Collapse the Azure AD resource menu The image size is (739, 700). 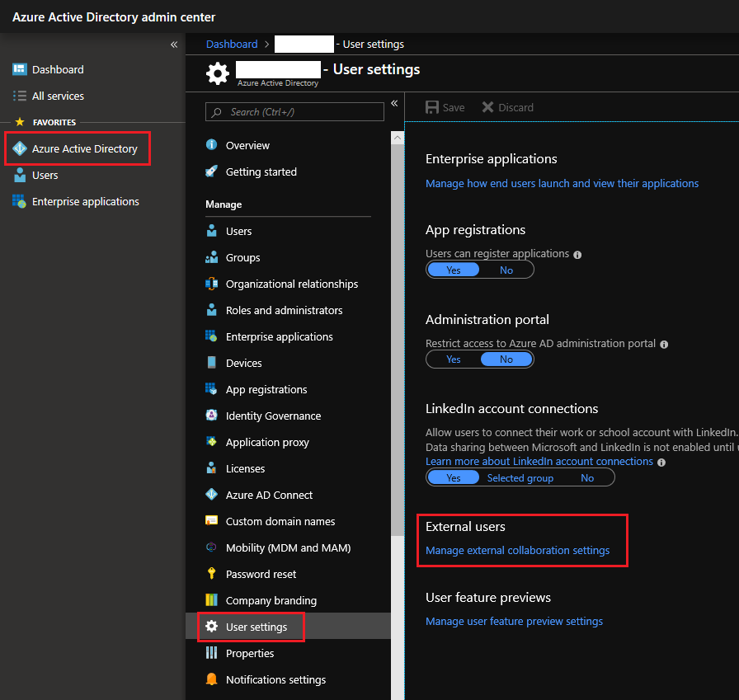[x=394, y=103]
